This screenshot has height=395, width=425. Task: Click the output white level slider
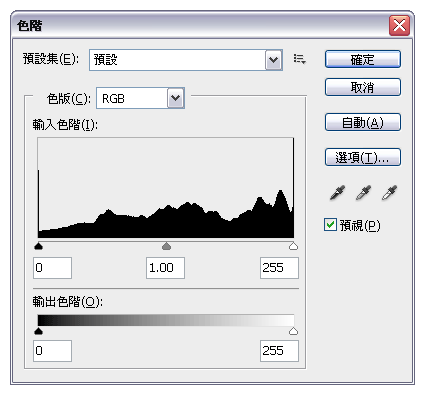pyautogui.click(x=293, y=331)
